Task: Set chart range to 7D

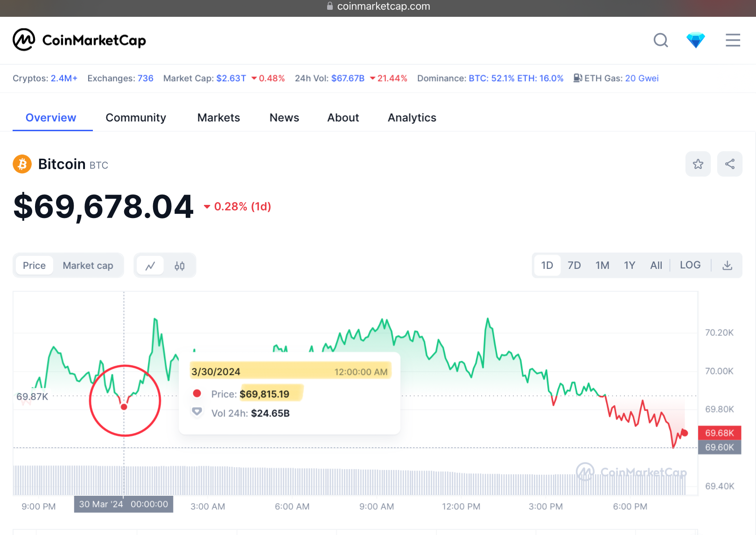Action: 574,266
